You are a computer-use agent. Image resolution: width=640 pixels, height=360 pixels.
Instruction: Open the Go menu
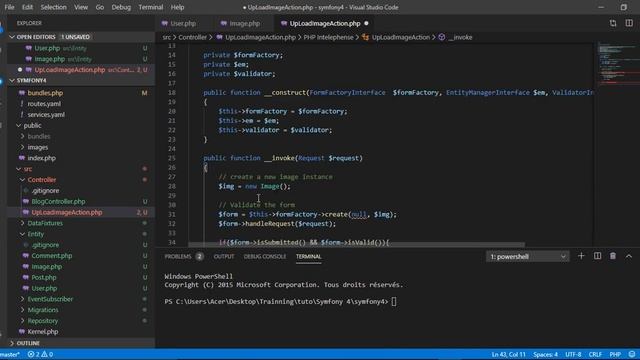pos(100,7)
